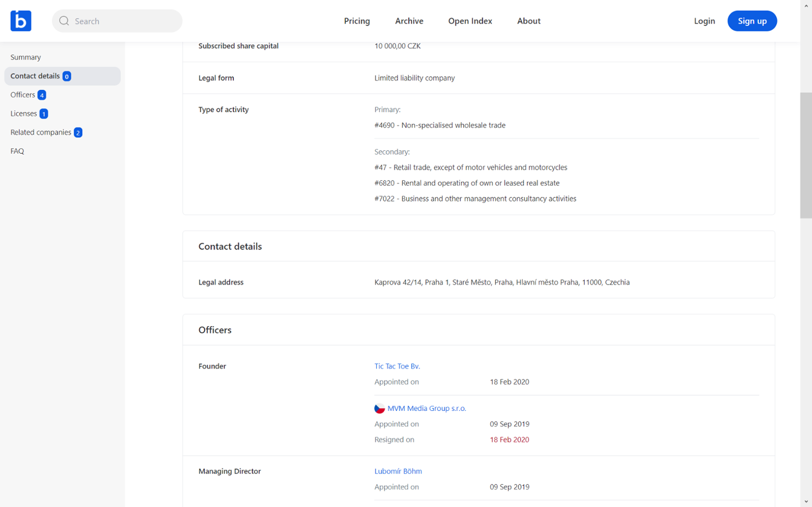
Task: Click the 'Officers' section heading
Action: click(x=215, y=330)
